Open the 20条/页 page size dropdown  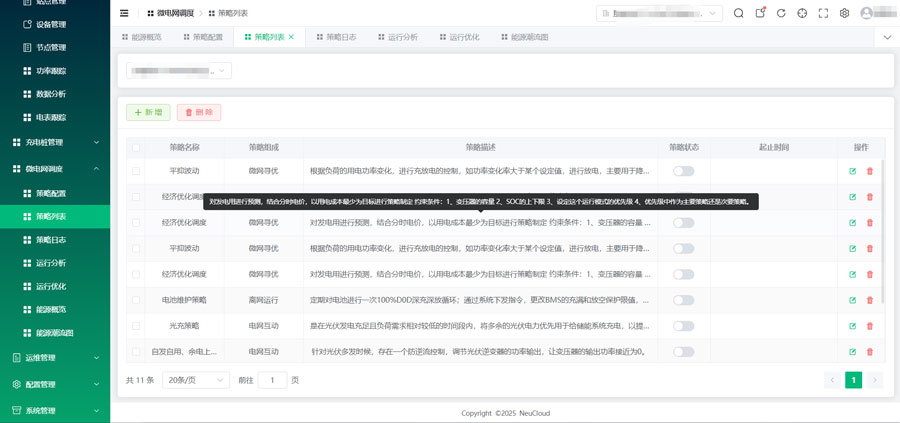coord(196,380)
